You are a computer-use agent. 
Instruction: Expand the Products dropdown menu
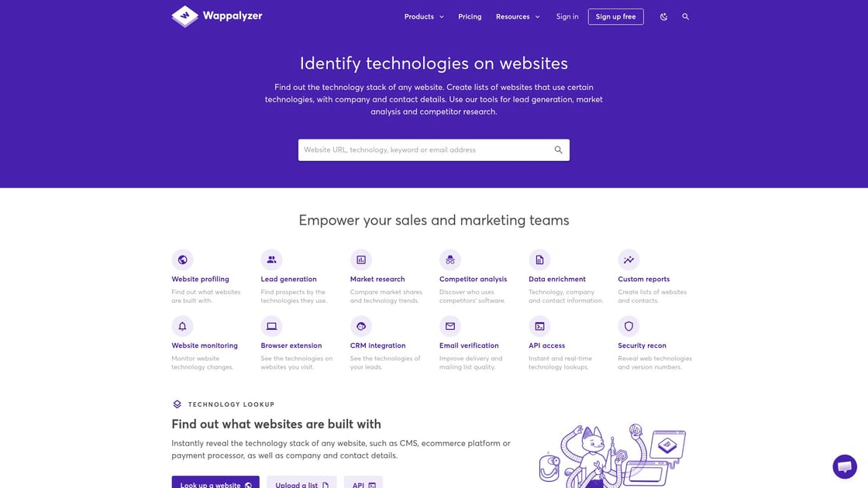424,16
